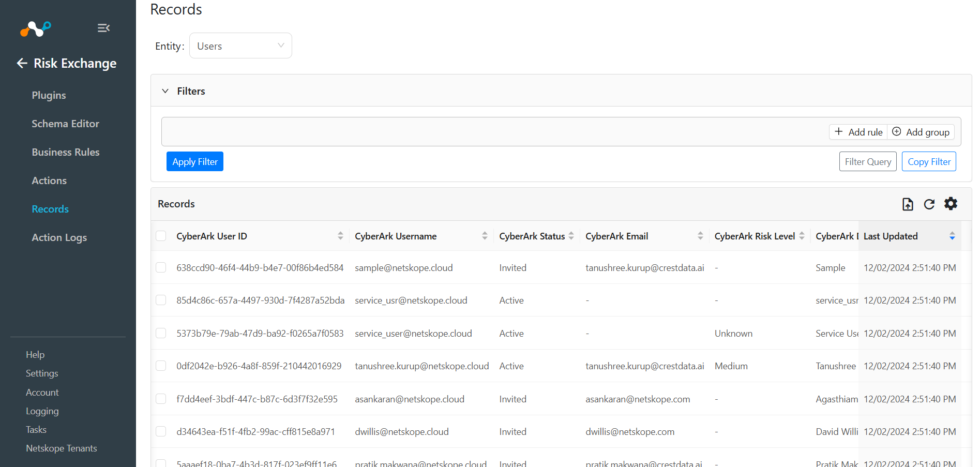Open the Actions page
Image resolution: width=980 pixels, height=467 pixels.
pos(49,180)
